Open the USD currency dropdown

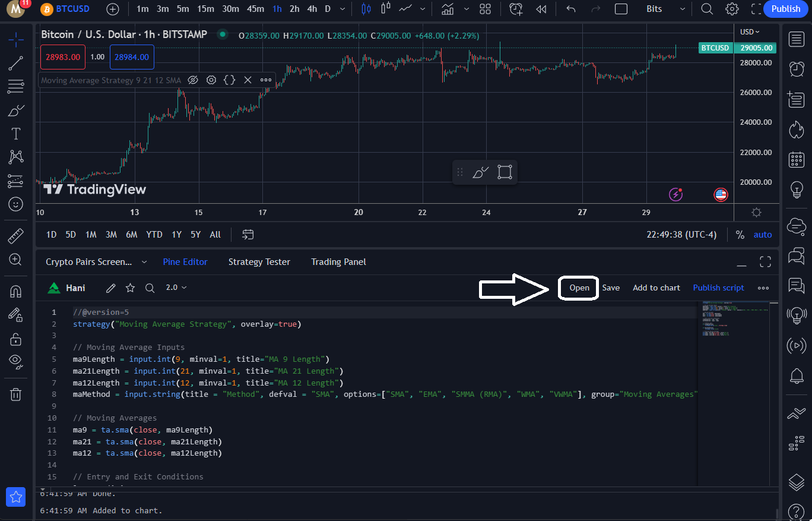click(x=747, y=31)
